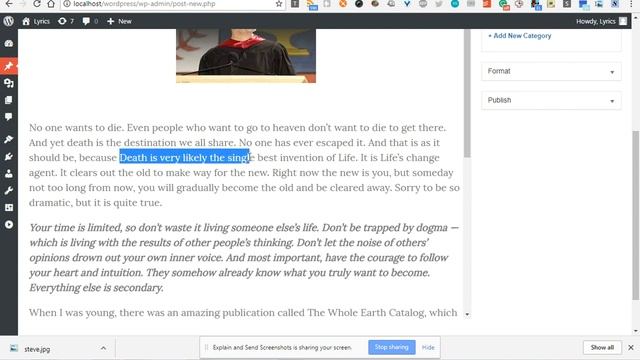Open the comments bubble in admin bar
This screenshot has height=360, width=640.
(x=90, y=21)
